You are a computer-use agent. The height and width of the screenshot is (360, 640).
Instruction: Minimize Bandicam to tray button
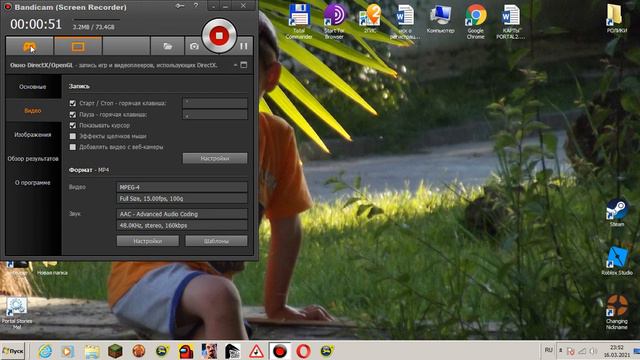[213, 6]
